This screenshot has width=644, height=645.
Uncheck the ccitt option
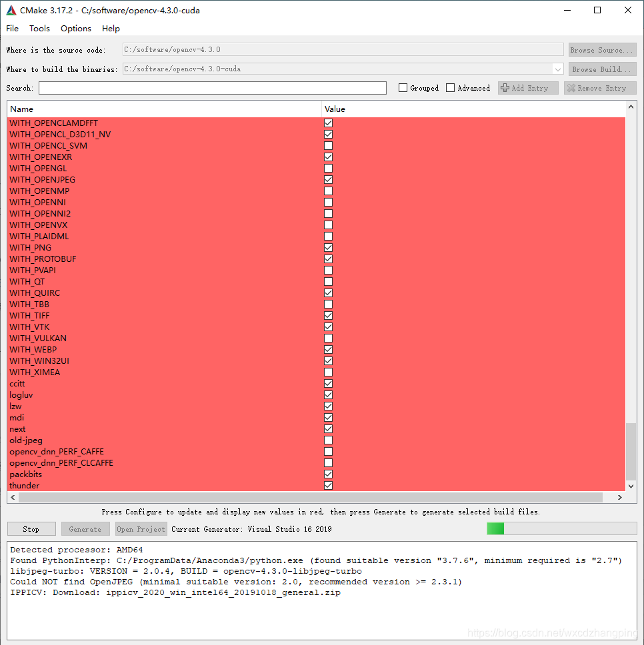click(329, 383)
